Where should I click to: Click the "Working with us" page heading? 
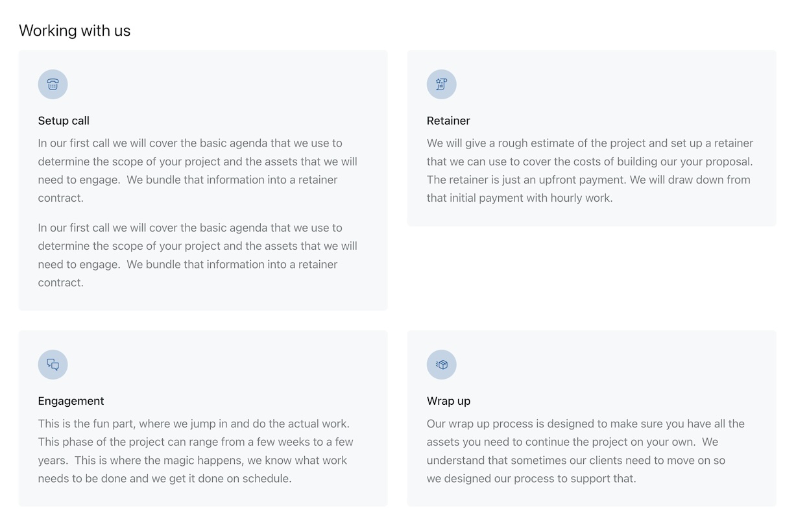[75, 30]
